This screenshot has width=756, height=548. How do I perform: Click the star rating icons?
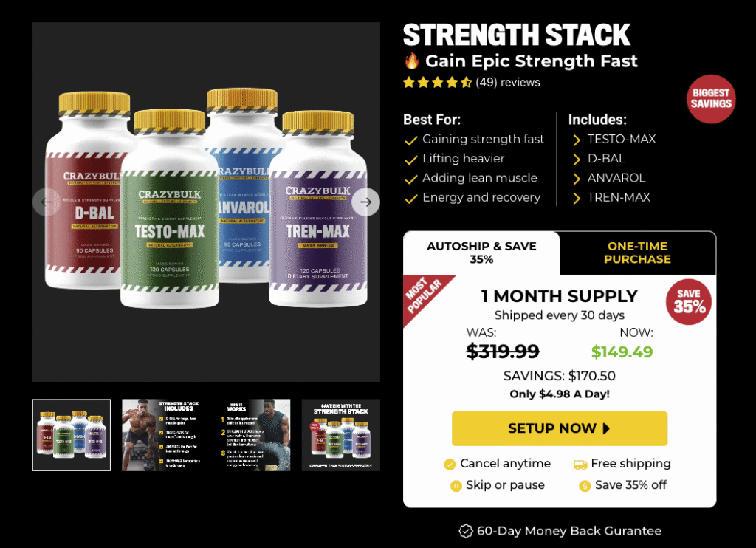coord(438,83)
